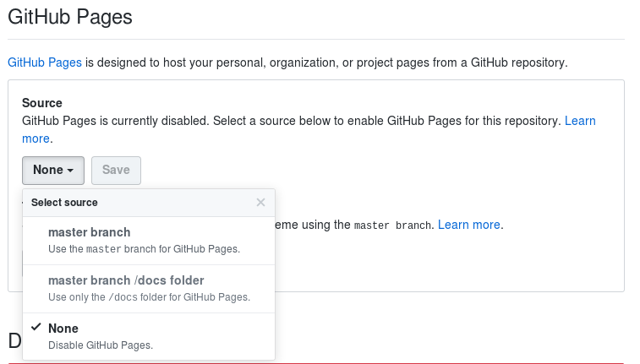Select the master branch source option

tap(89, 232)
